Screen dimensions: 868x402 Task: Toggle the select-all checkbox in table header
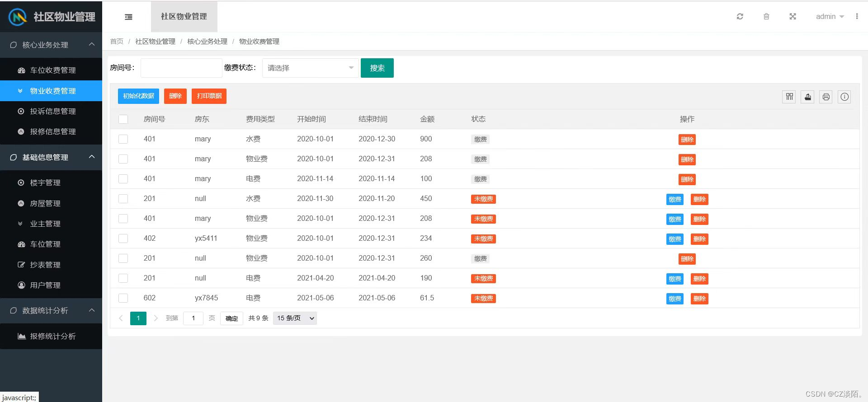pos(123,119)
